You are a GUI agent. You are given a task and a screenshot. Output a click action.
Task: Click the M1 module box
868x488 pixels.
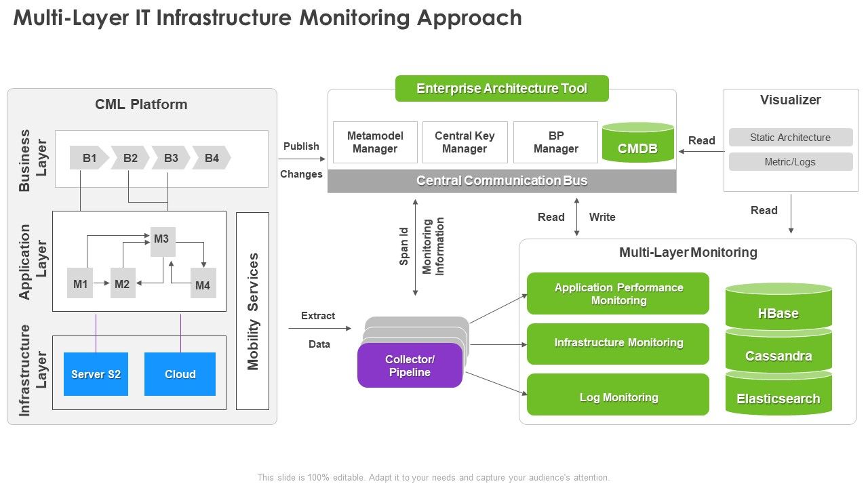[x=81, y=284]
